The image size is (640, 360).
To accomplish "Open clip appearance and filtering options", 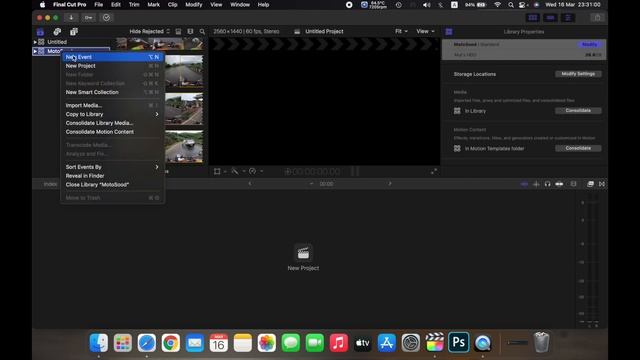I will tap(190, 31).
